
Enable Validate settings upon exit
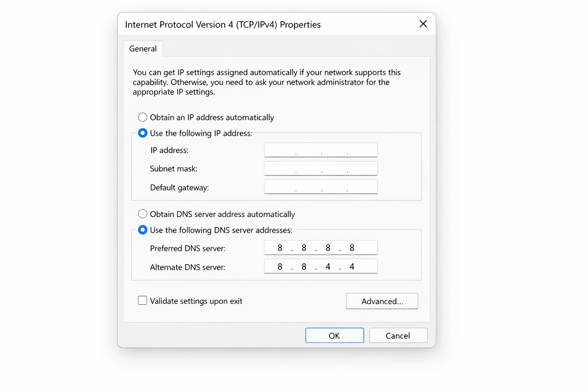pyautogui.click(x=142, y=301)
